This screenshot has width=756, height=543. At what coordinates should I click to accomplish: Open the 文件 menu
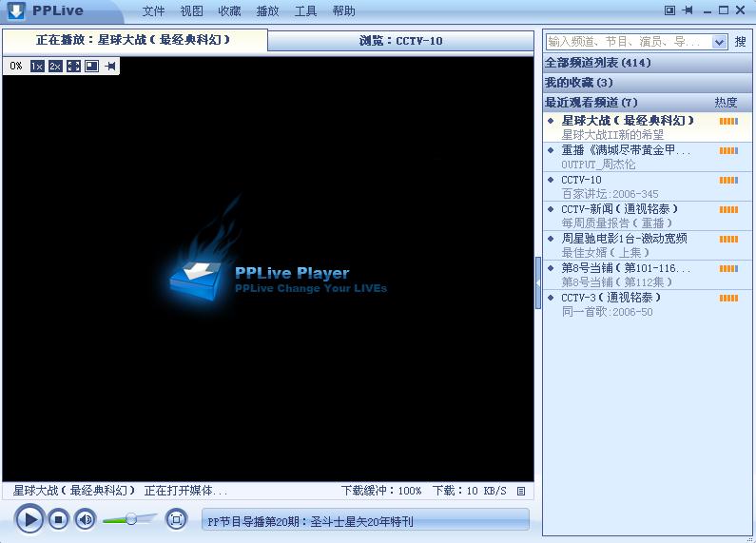click(153, 10)
